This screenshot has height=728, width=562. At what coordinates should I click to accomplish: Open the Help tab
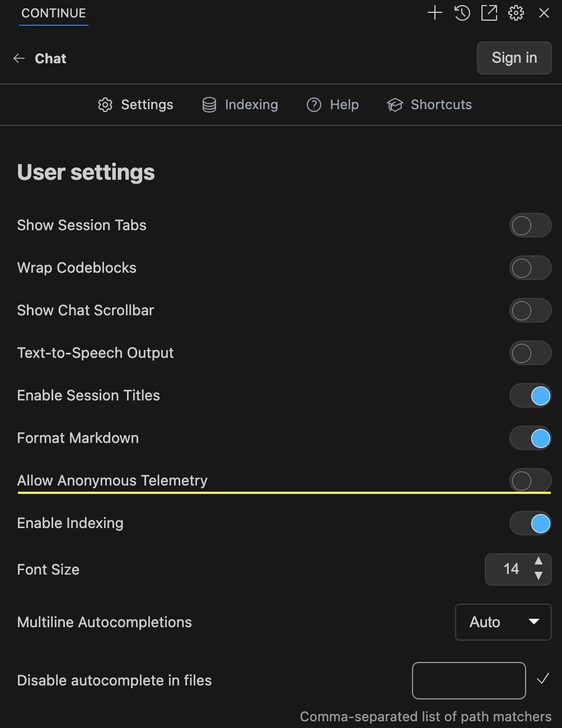tap(333, 105)
